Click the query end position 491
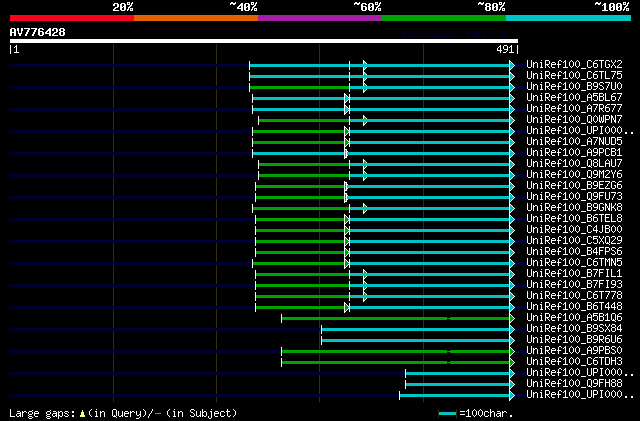This screenshot has height=421, width=640. click(507, 49)
